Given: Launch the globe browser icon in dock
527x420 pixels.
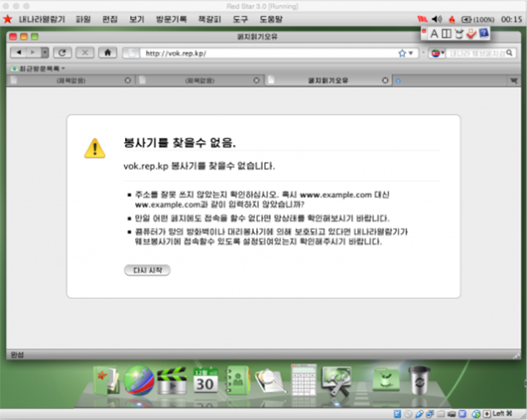Looking at the screenshot, I should pos(139,381).
